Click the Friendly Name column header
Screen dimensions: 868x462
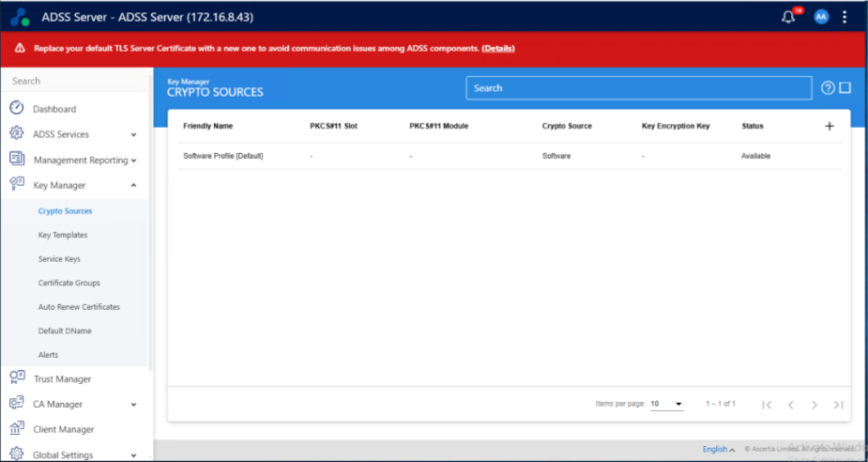coord(208,126)
